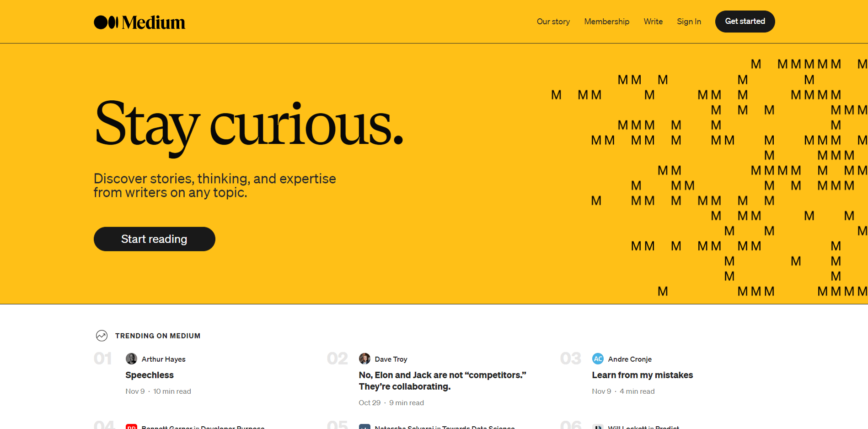Open Dave Troy's avatar picture
The image size is (868, 429).
pyautogui.click(x=364, y=358)
